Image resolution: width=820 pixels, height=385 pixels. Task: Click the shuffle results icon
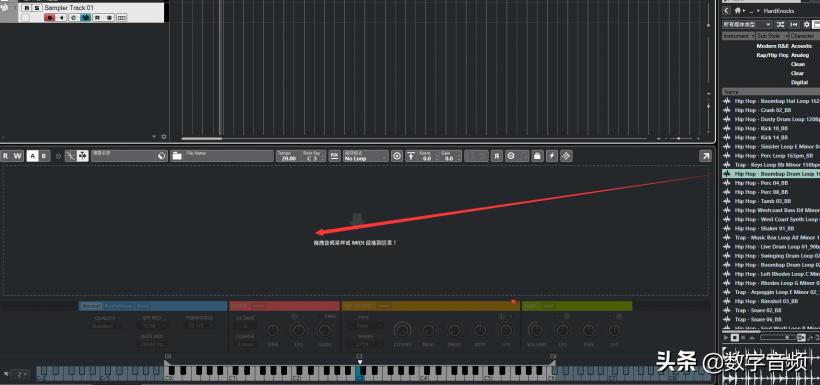pyautogui.click(x=780, y=25)
